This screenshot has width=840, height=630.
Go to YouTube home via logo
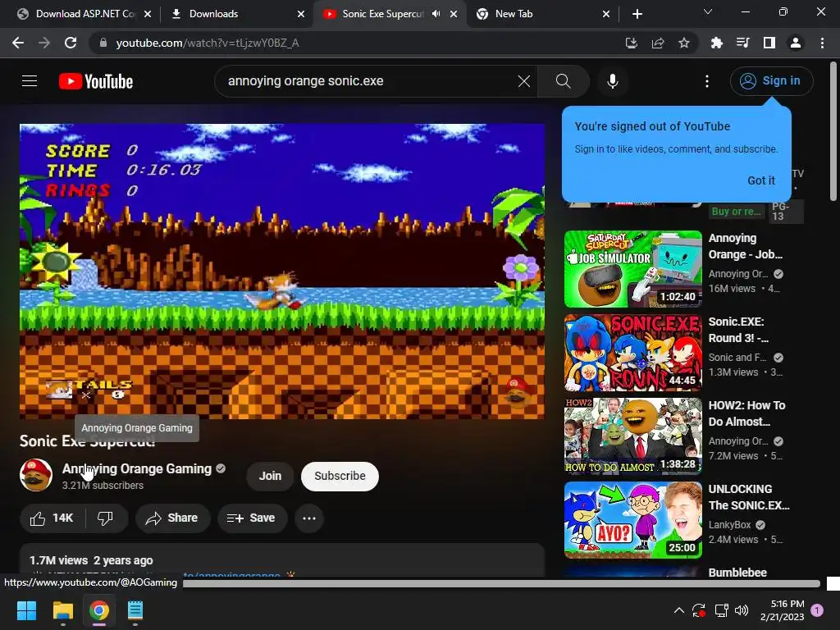point(96,81)
